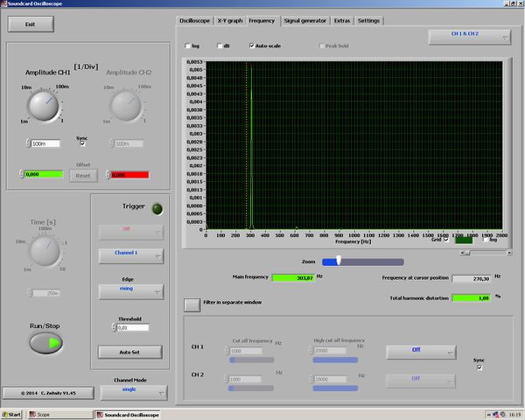The height and width of the screenshot is (420, 525).
Task: Enable the log checkbox above graph
Action: point(186,45)
